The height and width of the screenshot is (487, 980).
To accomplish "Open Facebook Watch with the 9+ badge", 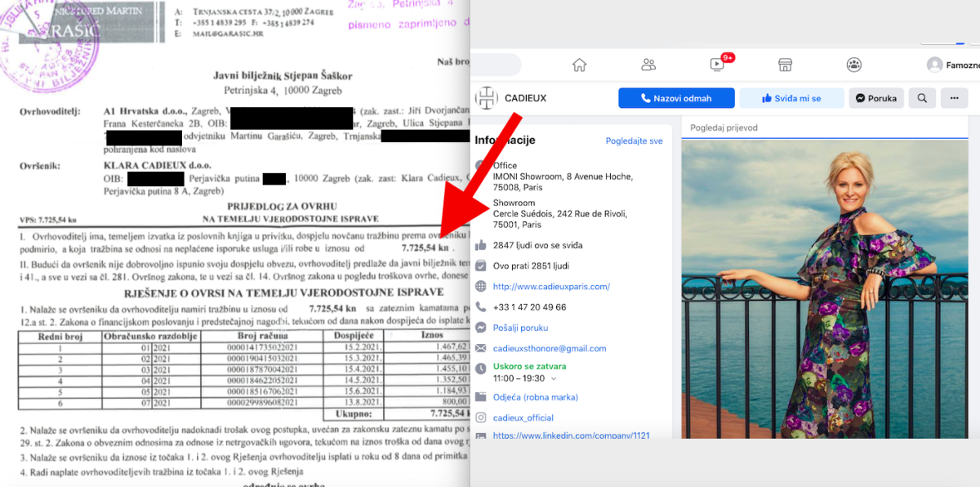I will (718, 64).
